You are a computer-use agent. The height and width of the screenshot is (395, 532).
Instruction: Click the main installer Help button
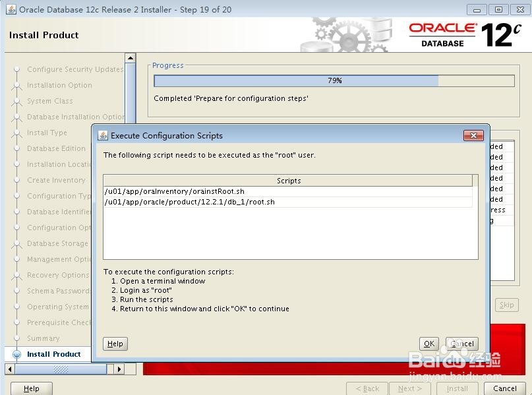tap(32, 388)
